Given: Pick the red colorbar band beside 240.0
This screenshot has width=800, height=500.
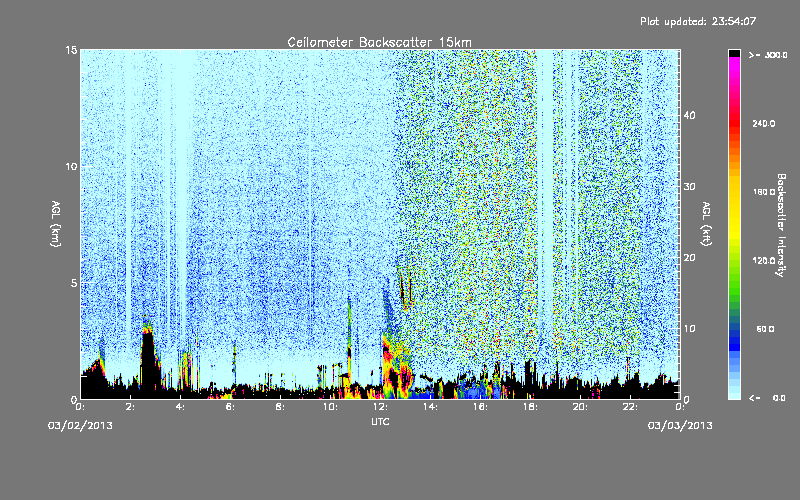Looking at the screenshot, I should click(x=734, y=125).
